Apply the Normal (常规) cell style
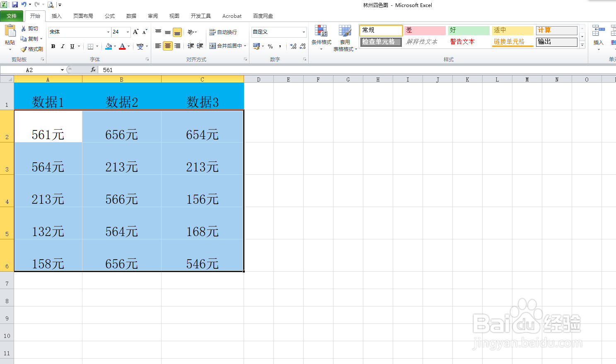The image size is (616, 364). (381, 30)
